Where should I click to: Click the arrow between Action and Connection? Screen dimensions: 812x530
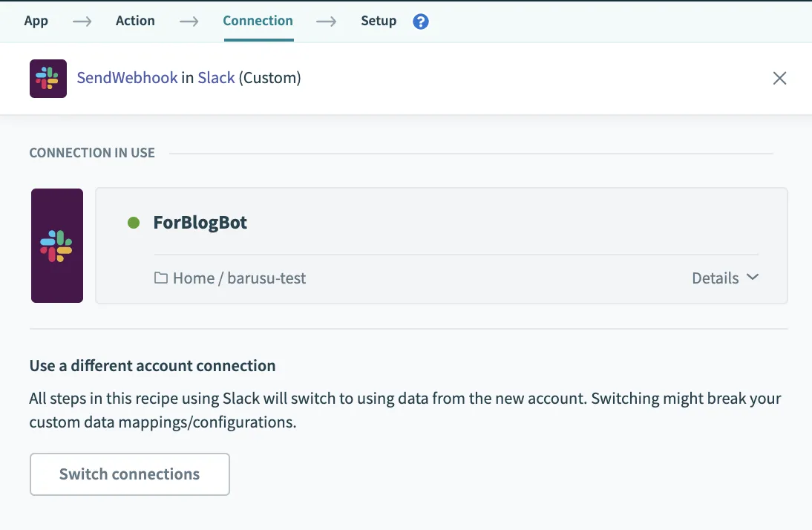189,22
